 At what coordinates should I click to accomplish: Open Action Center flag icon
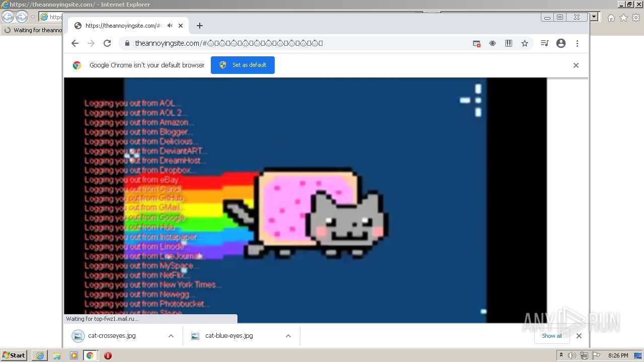click(596, 355)
